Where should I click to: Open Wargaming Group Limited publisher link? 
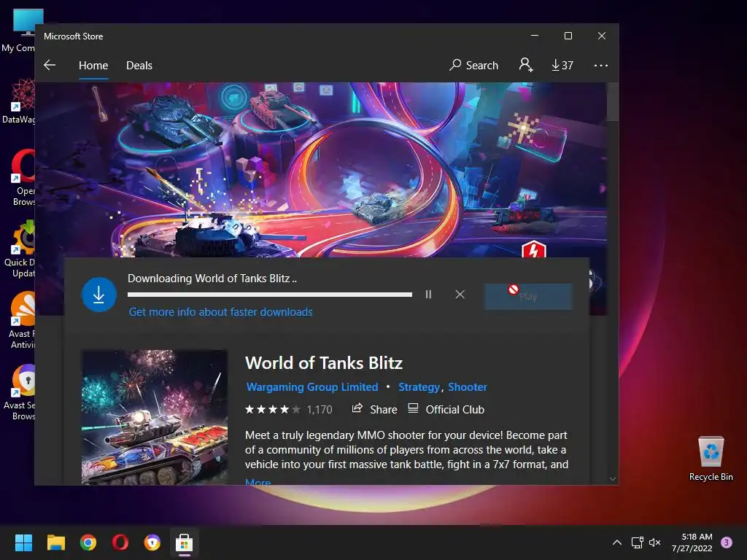click(x=312, y=386)
